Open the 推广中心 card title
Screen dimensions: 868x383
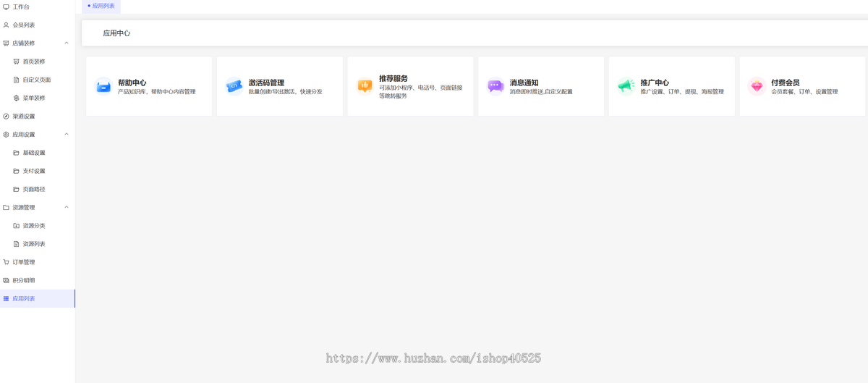point(655,83)
